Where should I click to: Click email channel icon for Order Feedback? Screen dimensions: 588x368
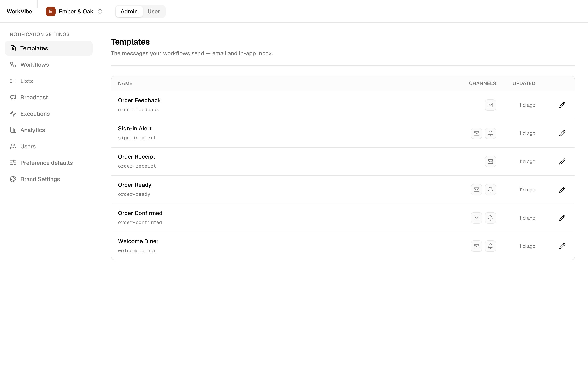point(490,105)
